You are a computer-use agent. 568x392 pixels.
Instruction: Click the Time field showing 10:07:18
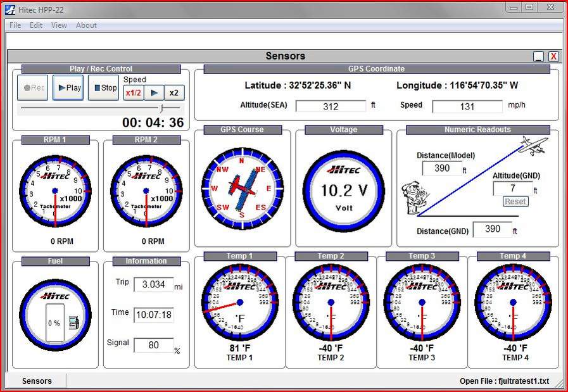[154, 315]
